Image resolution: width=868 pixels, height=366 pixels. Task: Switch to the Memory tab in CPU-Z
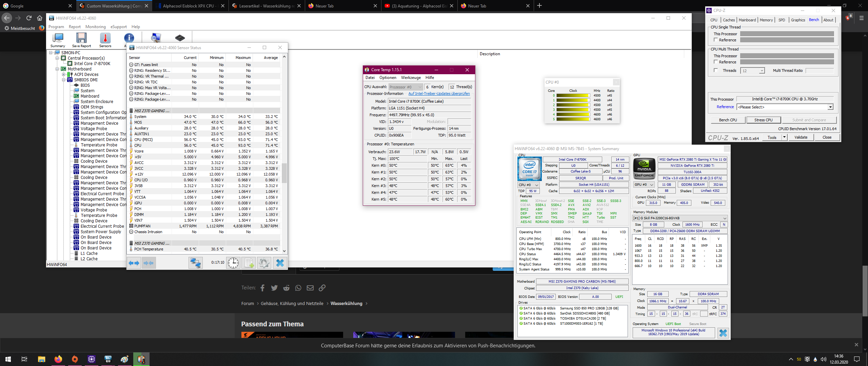click(x=766, y=20)
